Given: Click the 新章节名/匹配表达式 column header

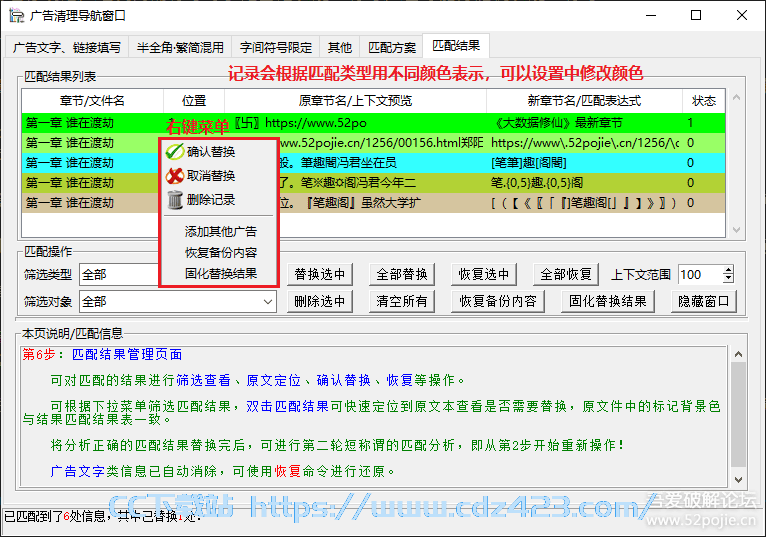Looking at the screenshot, I should (584, 101).
